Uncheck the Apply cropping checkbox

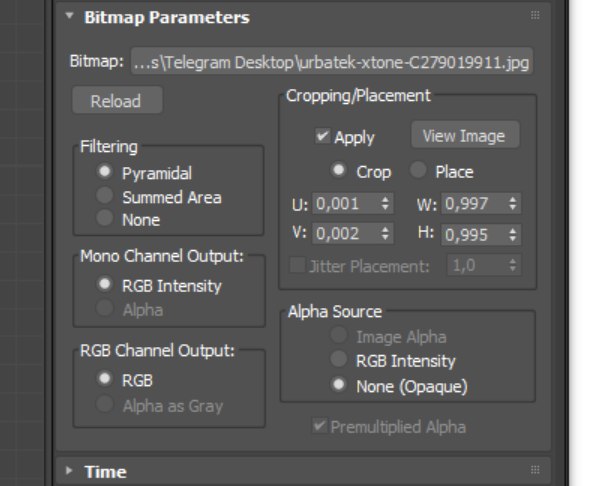pyautogui.click(x=323, y=136)
